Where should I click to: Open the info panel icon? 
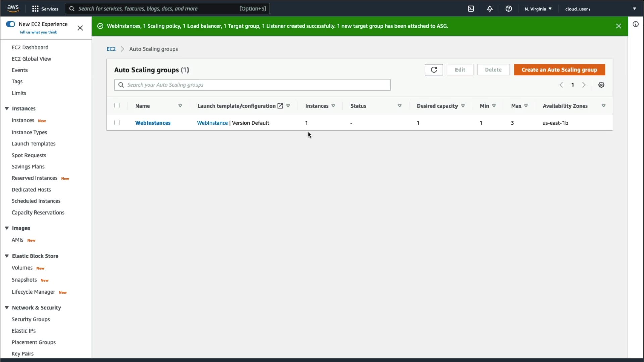coord(635,24)
